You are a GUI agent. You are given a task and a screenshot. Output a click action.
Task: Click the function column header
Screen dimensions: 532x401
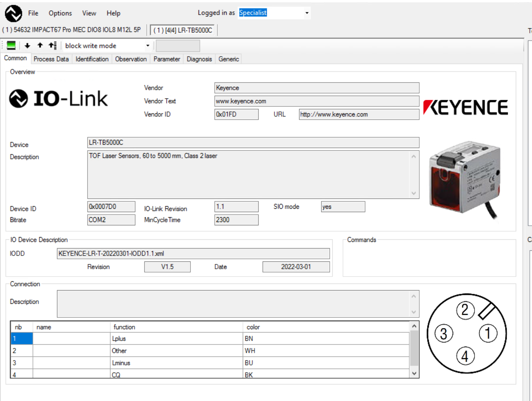point(176,327)
